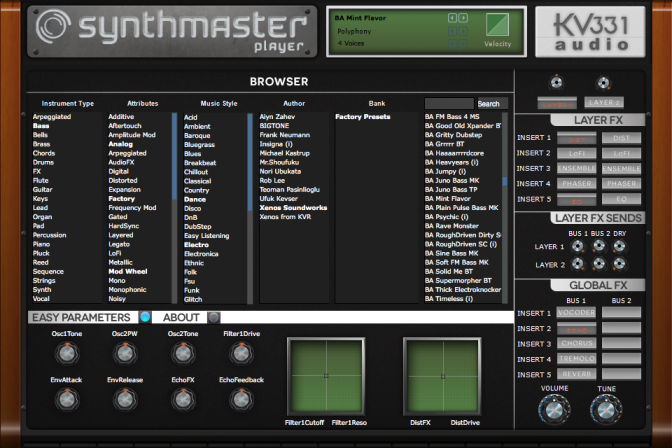Click the Filter1Cutoff XY pad
Image resolution: width=672 pixels, height=448 pixels.
pos(326,376)
